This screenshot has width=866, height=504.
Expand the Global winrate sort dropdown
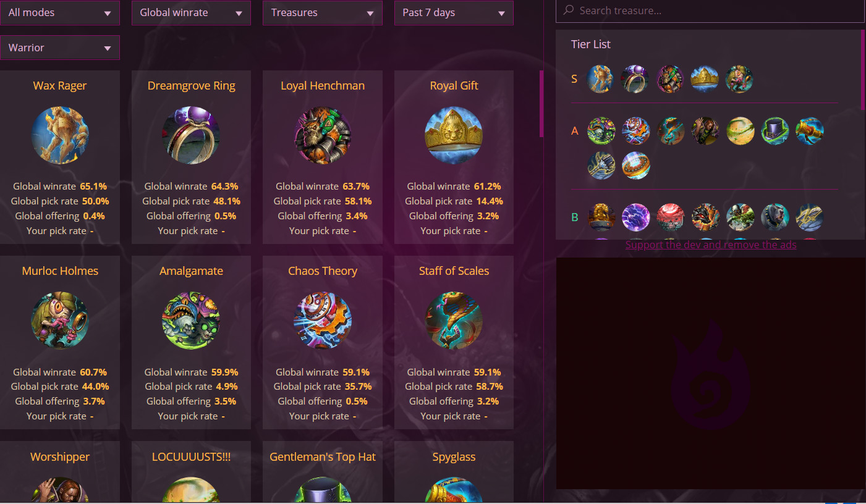click(191, 12)
